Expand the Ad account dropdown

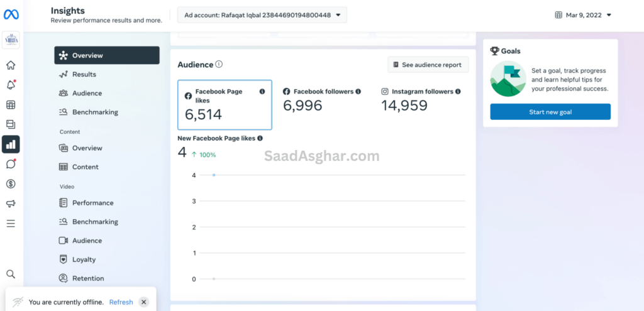(x=262, y=15)
